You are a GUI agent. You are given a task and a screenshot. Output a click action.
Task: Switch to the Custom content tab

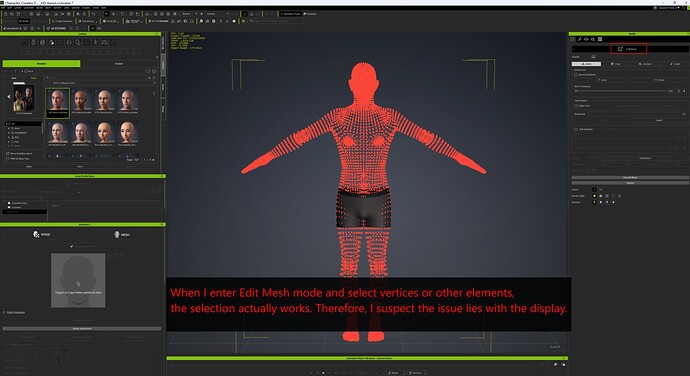click(119, 63)
